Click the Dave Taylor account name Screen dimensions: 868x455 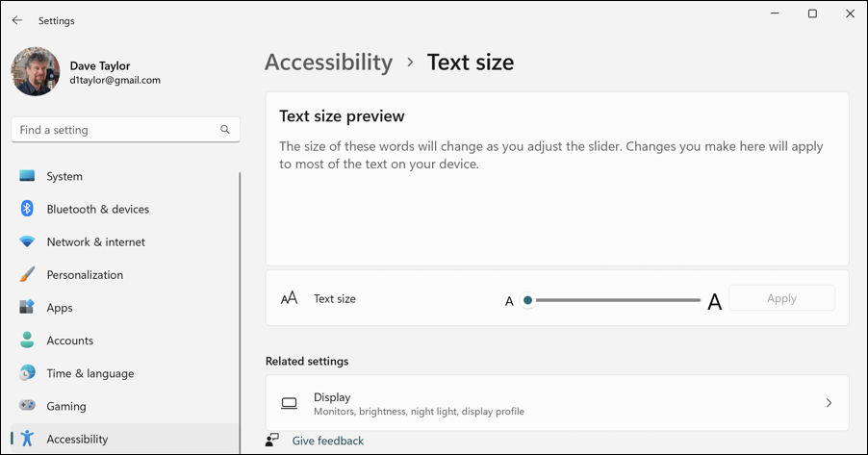pyautogui.click(x=100, y=65)
